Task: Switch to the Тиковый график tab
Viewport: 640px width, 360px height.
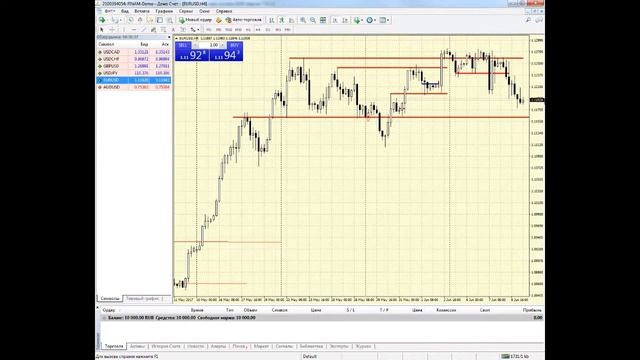Action: click(x=144, y=299)
